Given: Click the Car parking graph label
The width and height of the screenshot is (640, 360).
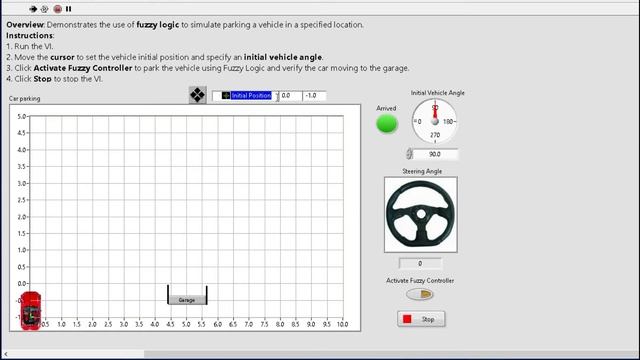Looking at the screenshot, I should 24,99.
